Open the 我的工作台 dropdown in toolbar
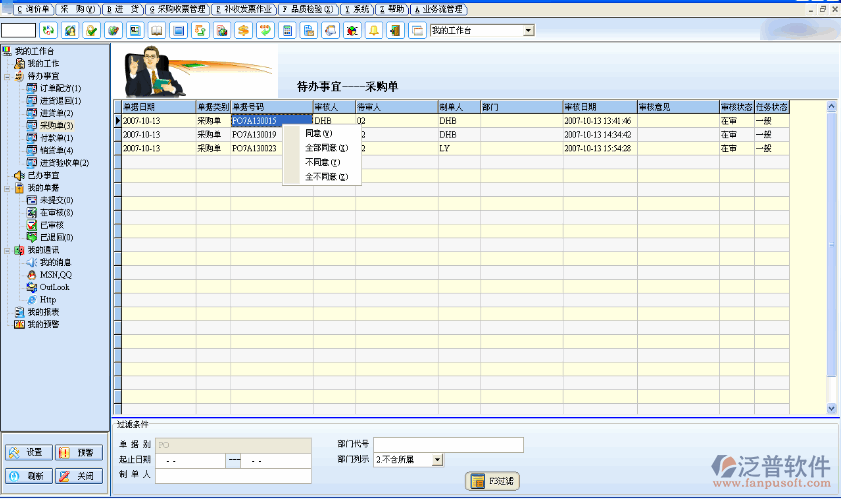The width and height of the screenshot is (841, 499). pos(528,31)
